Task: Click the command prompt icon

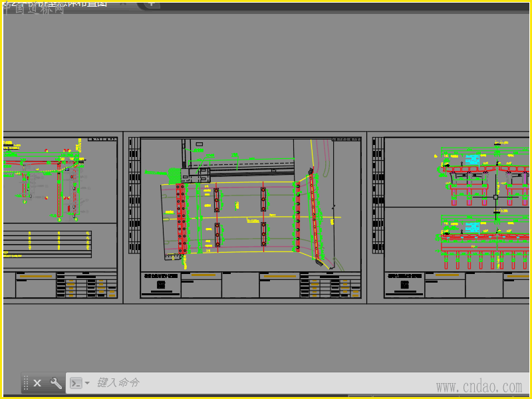Action: pos(76,383)
